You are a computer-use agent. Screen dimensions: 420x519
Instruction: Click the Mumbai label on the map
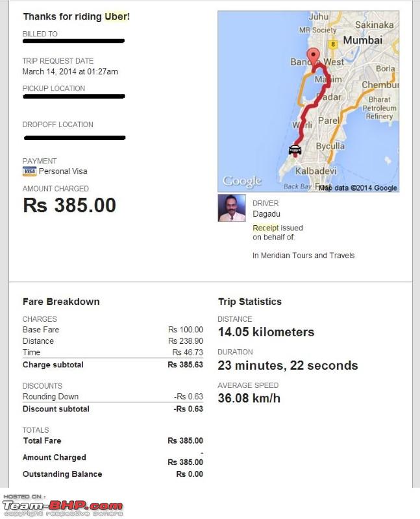(363, 40)
